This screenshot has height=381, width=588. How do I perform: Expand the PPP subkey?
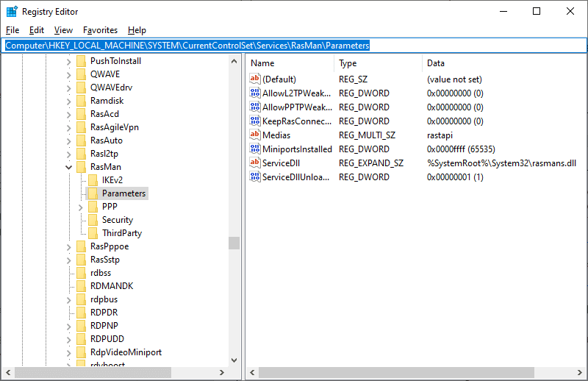81,207
